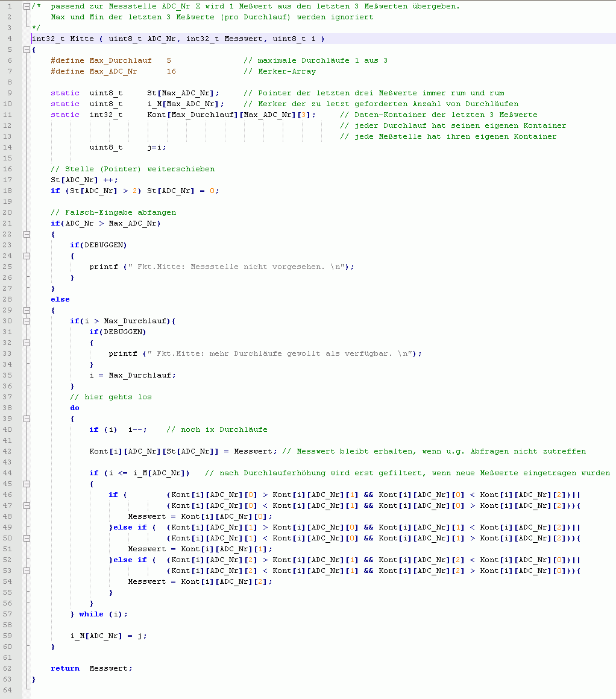616x699 pixels.
Task: Click 'return Messwert;' on line 62
Action: [x=91, y=668]
